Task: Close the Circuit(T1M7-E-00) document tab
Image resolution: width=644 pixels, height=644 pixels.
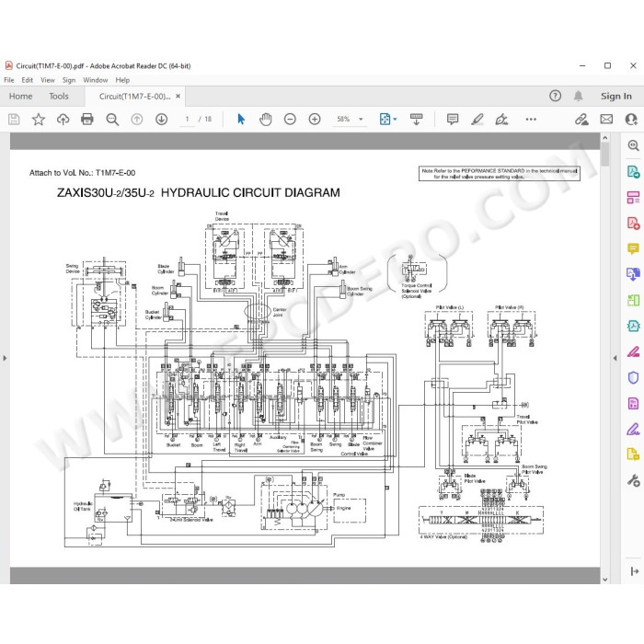Action: tap(178, 96)
